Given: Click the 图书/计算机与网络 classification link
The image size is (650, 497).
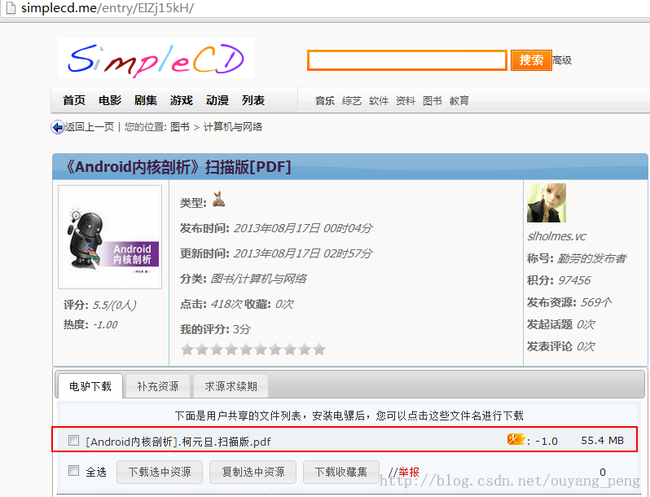Looking at the screenshot, I should [258, 279].
